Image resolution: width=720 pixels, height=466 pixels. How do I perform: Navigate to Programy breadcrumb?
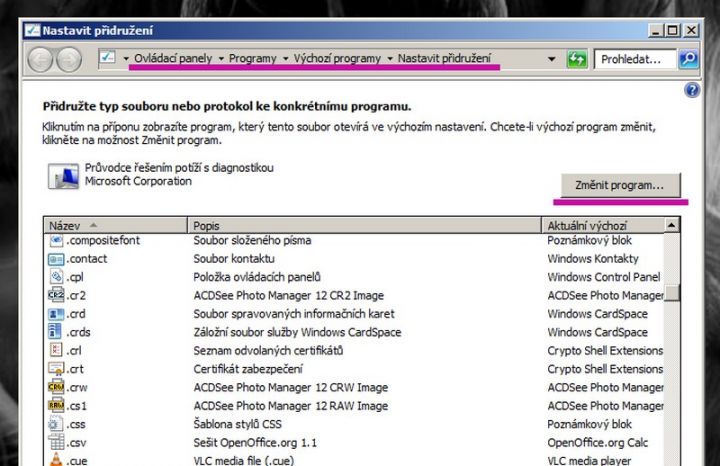[x=253, y=58]
